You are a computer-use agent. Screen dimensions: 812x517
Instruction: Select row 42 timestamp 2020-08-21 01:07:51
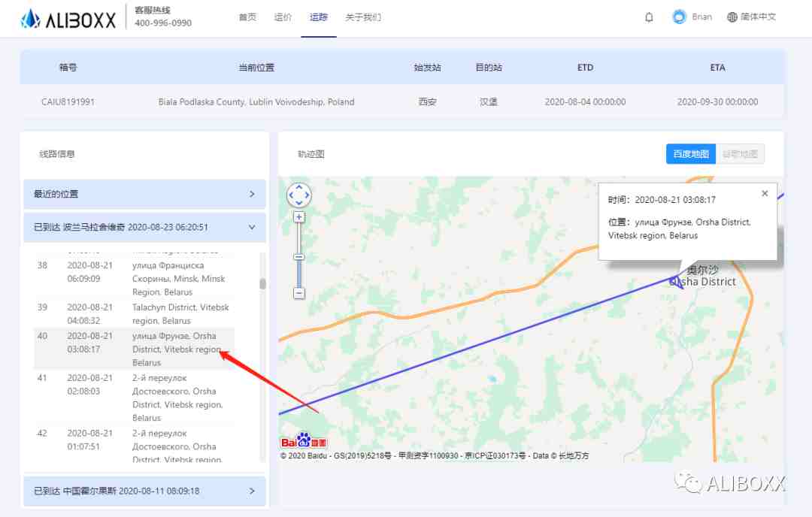[89, 440]
